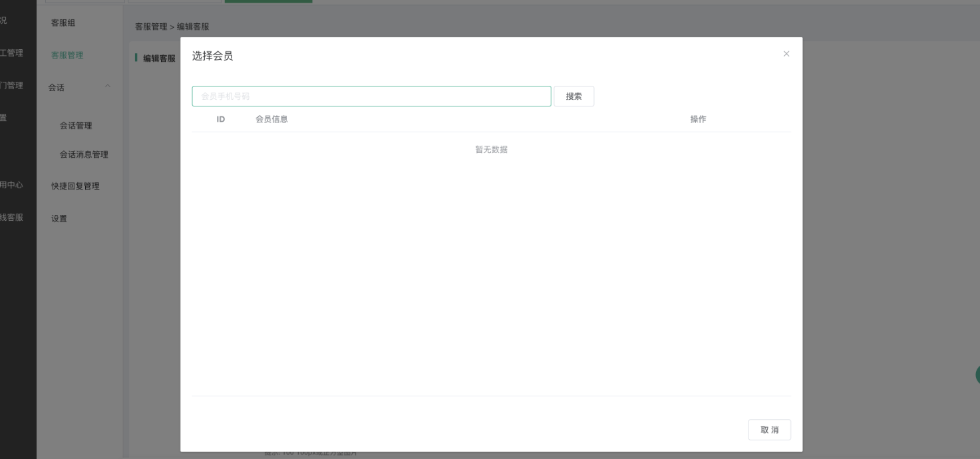Click the ID column header
Image resolution: width=980 pixels, height=459 pixels.
point(221,119)
